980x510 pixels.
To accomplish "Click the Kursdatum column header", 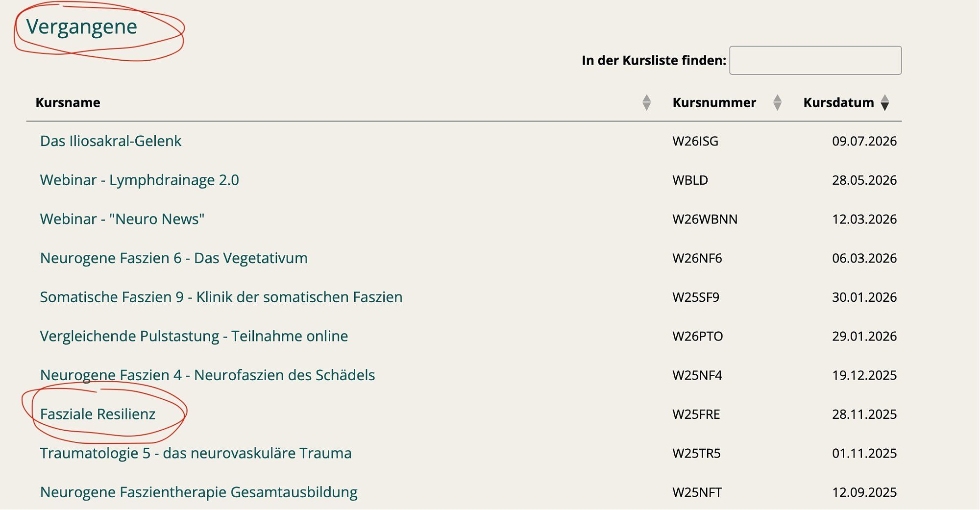I will [838, 102].
